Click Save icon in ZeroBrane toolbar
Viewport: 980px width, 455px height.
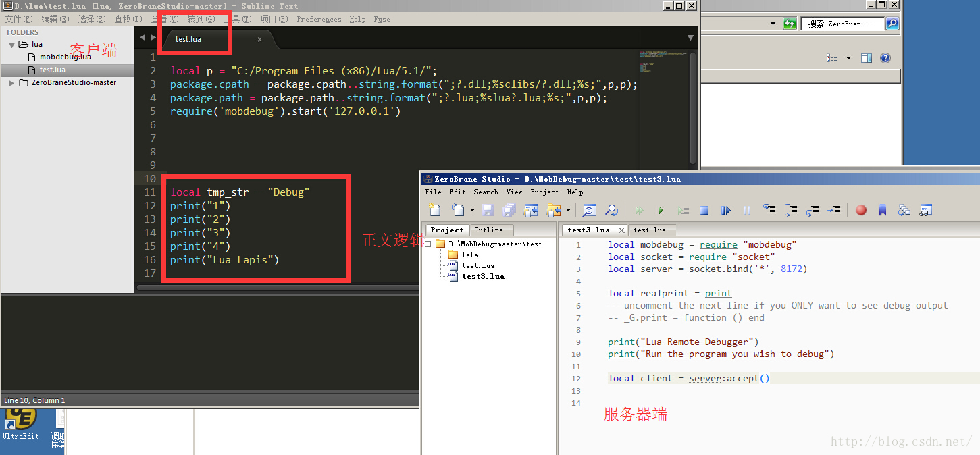point(488,210)
